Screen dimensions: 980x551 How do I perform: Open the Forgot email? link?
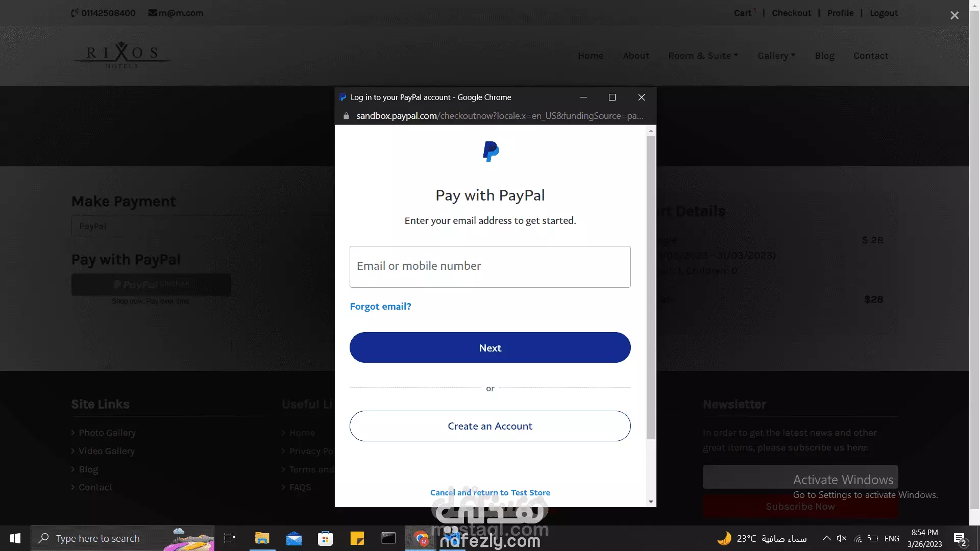click(380, 306)
